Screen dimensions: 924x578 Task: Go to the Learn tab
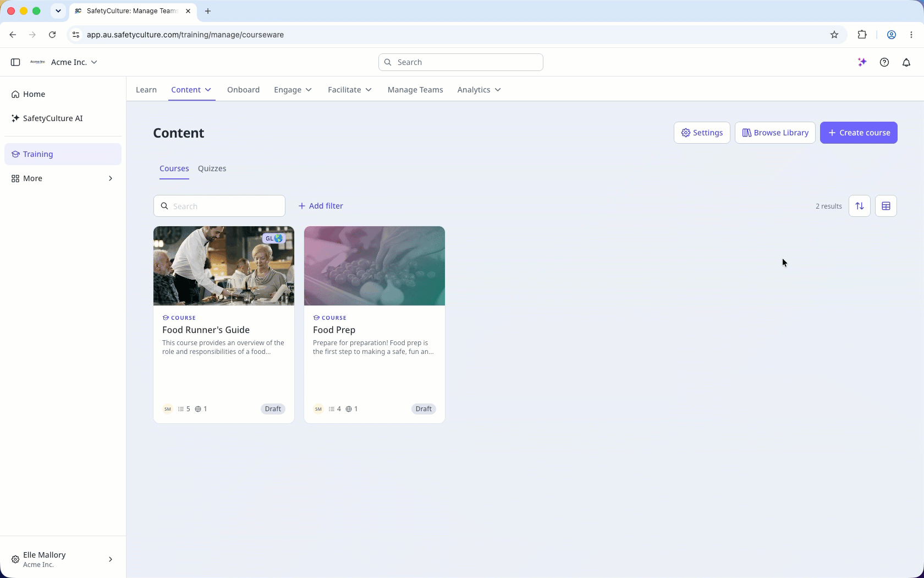point(146,90)
